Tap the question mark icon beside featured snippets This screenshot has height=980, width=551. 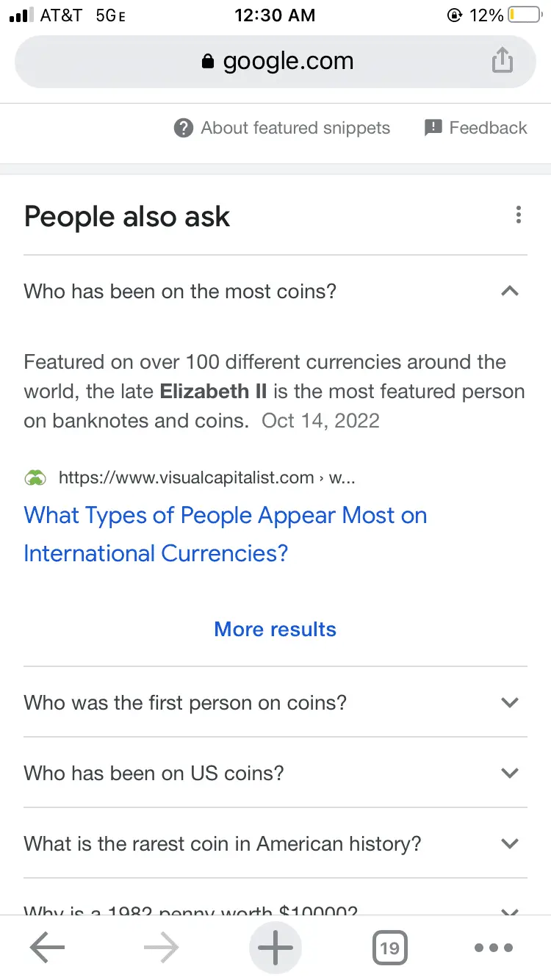183,129
